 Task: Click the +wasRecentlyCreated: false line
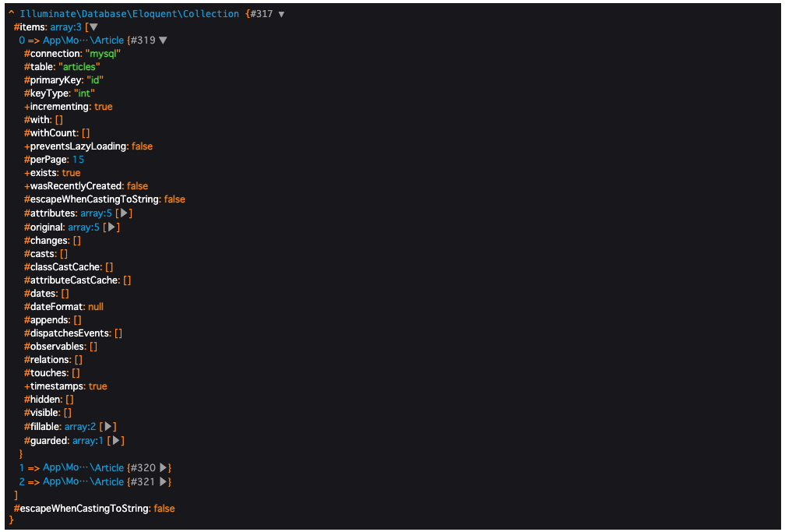coord(86,186)
